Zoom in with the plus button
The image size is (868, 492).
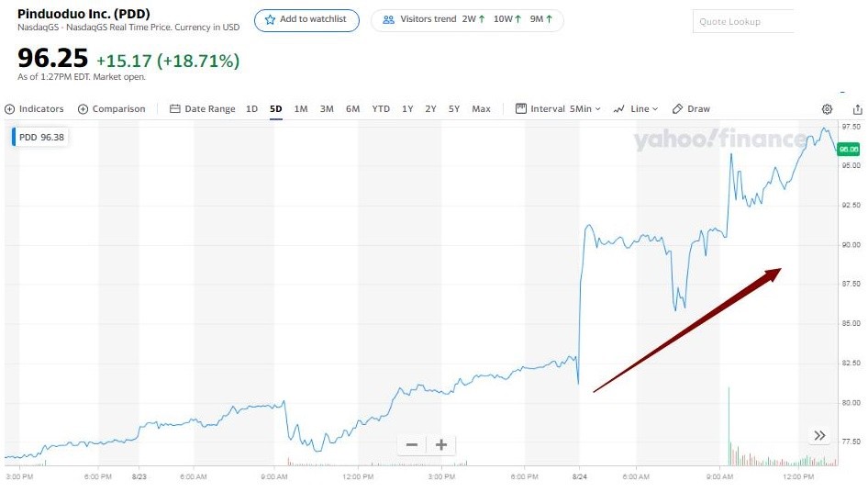(x=441, y=445)
